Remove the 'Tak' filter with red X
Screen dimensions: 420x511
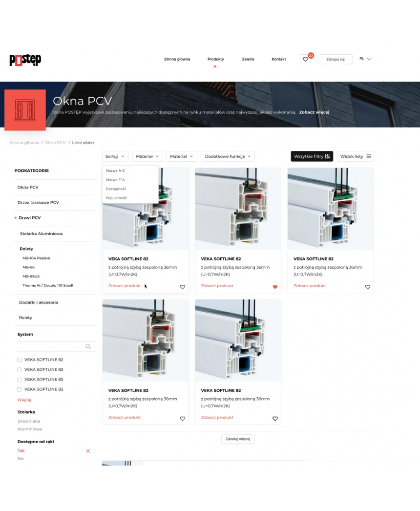pyautogui.click(x=88, y=451)
